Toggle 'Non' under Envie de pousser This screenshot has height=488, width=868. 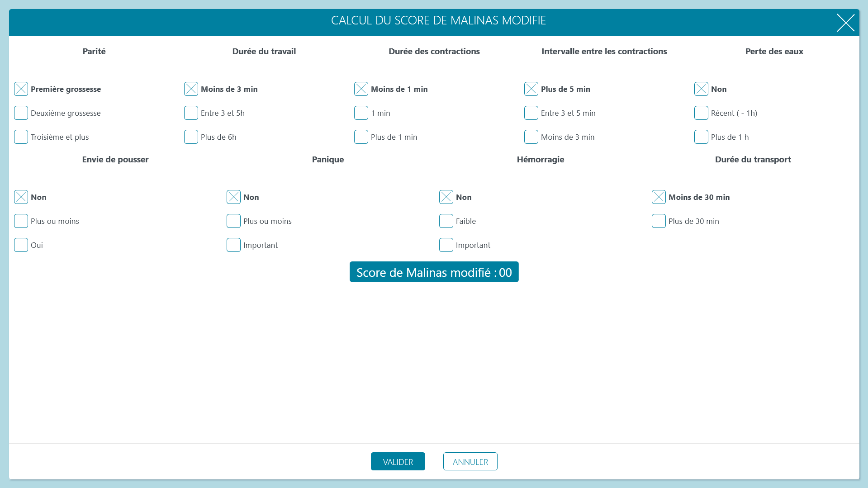point(21,197)
